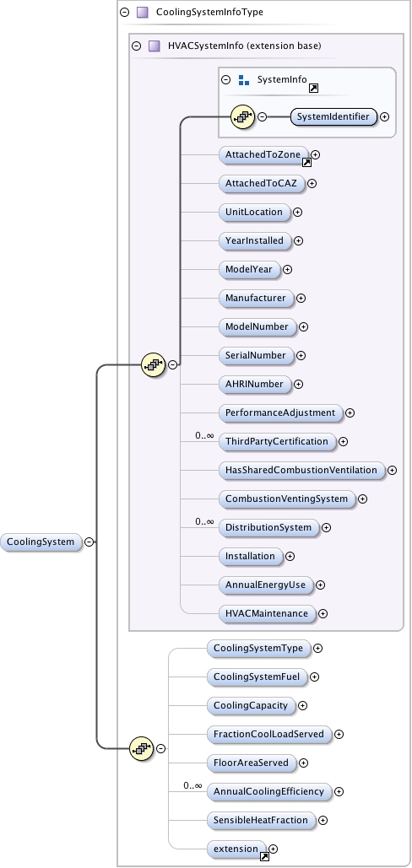Image resolution: width=412 pixels, height=868 pixels.
Task: Expand the Manufacturer node
Action: pos(301,298)
